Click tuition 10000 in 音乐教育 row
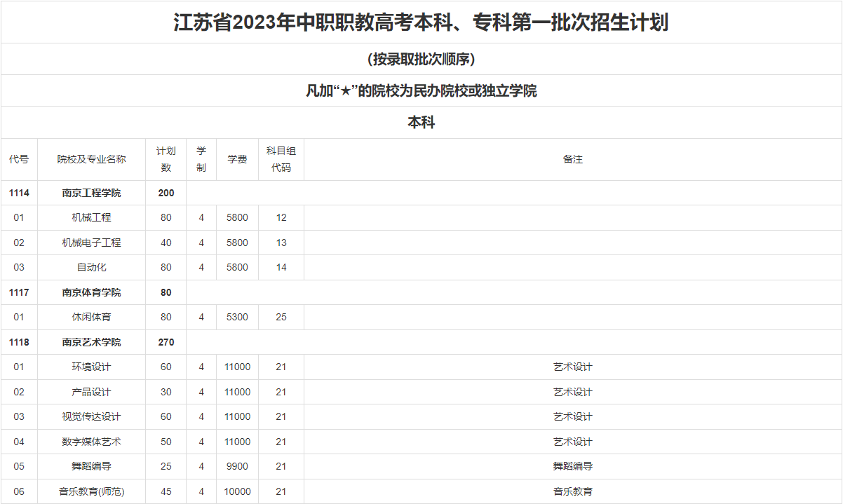The image size is (843, 504). (x=237, y=491)
